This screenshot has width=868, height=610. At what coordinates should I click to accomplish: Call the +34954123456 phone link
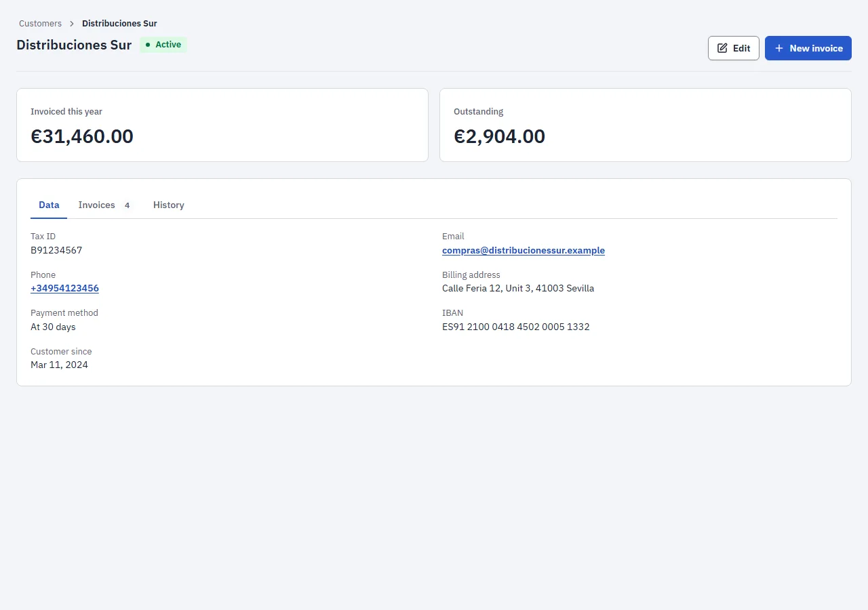(64, 288)
